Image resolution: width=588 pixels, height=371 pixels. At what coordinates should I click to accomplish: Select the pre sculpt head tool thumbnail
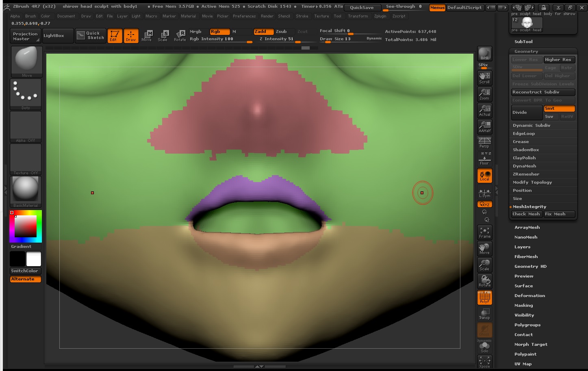pyautogui.click(x=527, y=24)
